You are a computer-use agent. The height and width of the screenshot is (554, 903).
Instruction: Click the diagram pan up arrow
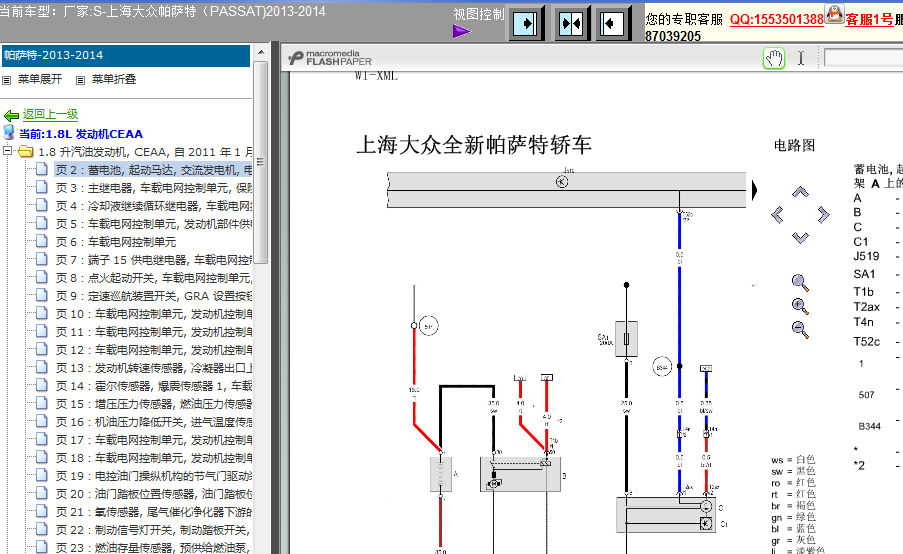800,192
